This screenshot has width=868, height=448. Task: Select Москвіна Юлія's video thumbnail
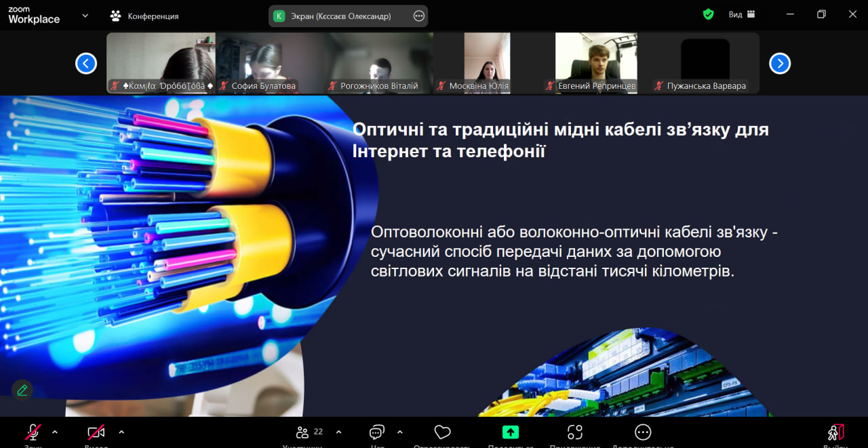487,63
